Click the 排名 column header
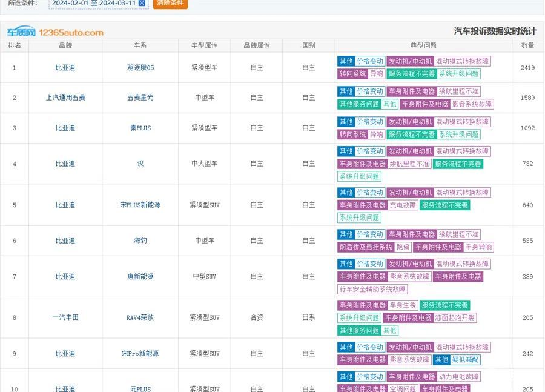Image resolution: width=545 pixels, height=392 pixels. tap(15, 45)
